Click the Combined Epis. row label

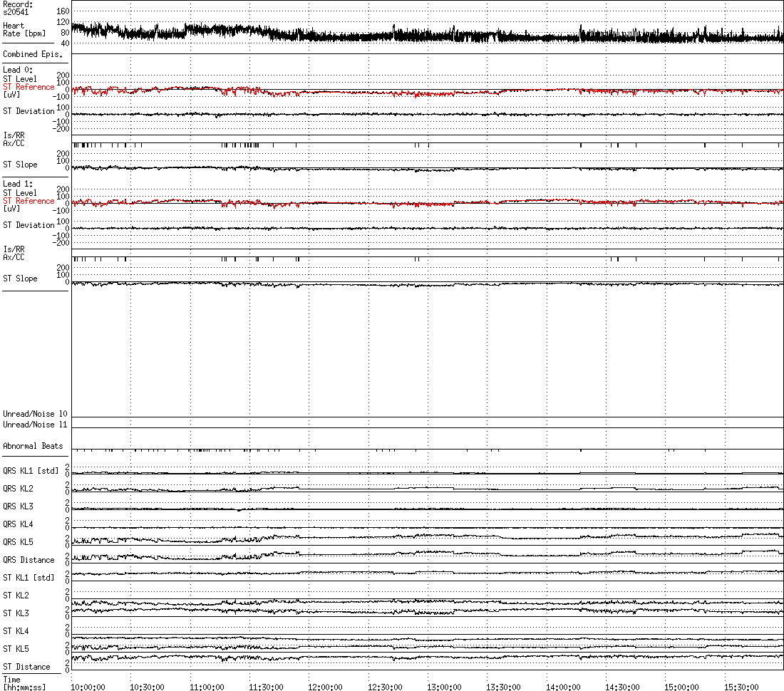32,54
